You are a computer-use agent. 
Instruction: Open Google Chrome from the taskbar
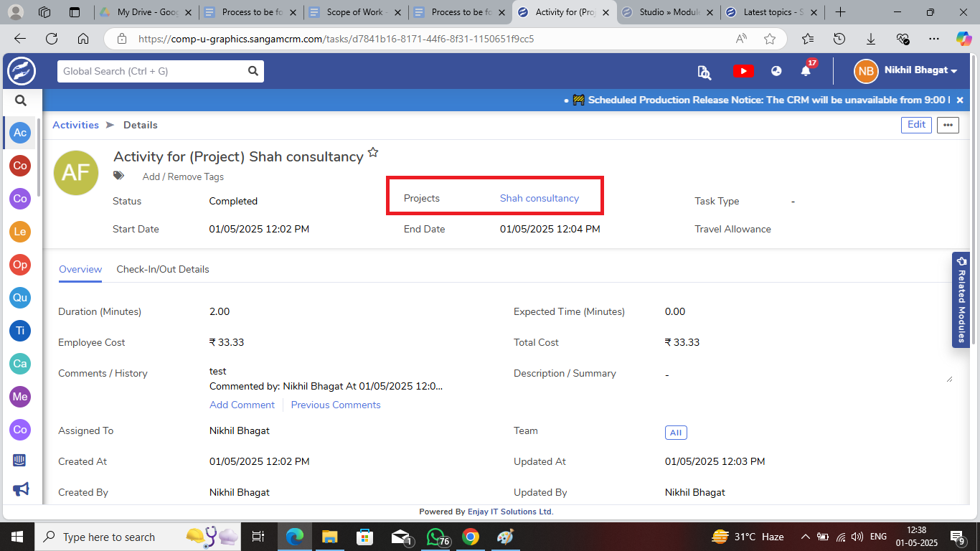tap(471, 537)
